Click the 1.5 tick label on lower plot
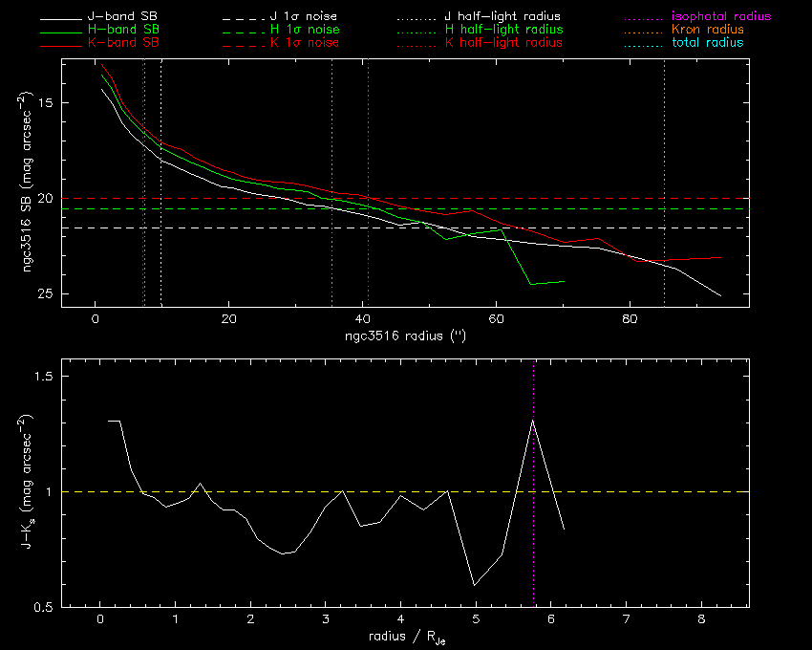 click(42, 377)
